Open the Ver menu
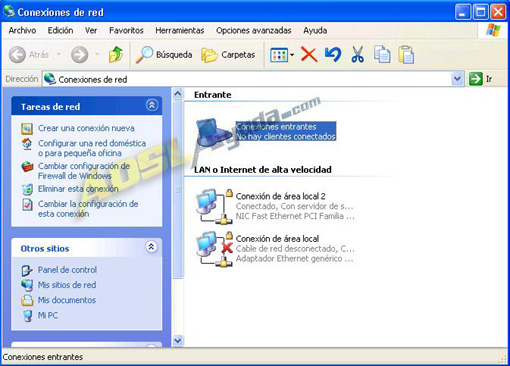510x366 pixels. tap(91, 30)
